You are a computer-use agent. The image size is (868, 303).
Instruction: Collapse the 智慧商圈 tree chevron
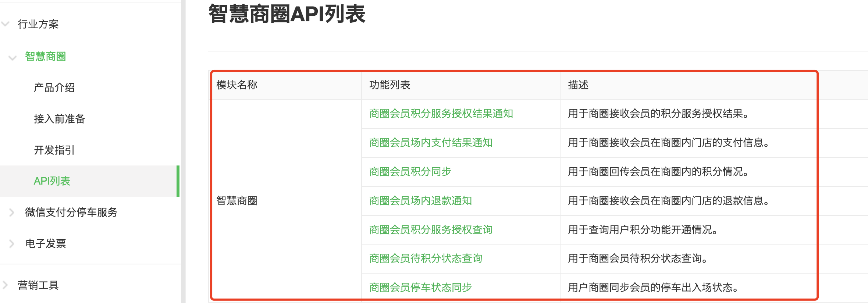coord(13,57)
